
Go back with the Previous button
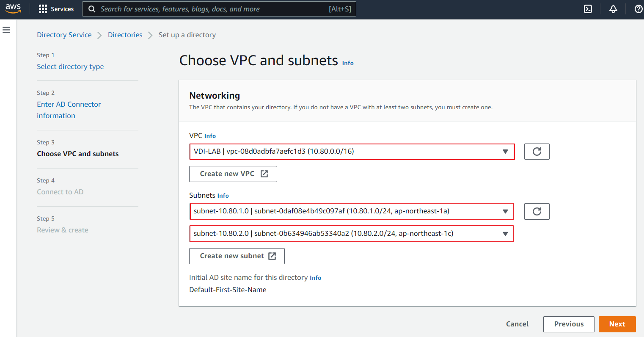pyautogui.click(x=568, y=324)
